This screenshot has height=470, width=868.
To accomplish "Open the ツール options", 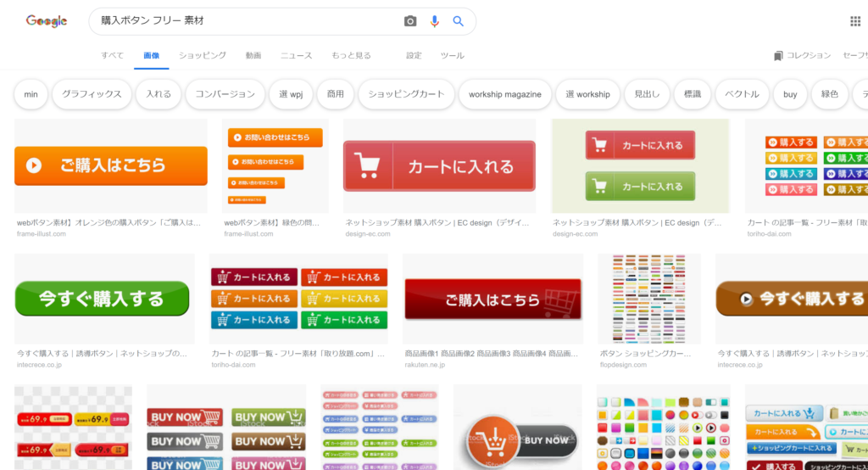I will coord(452,56).
